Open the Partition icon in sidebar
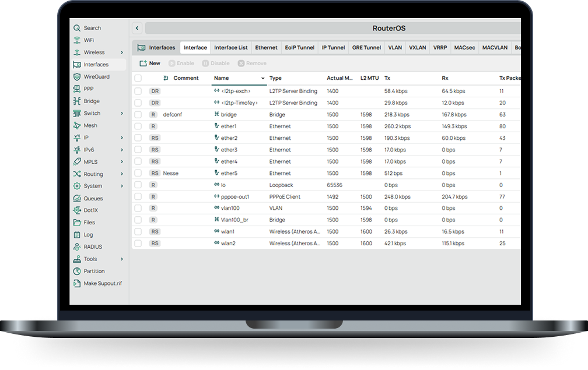The image size is (588, 370). (77, 271)
